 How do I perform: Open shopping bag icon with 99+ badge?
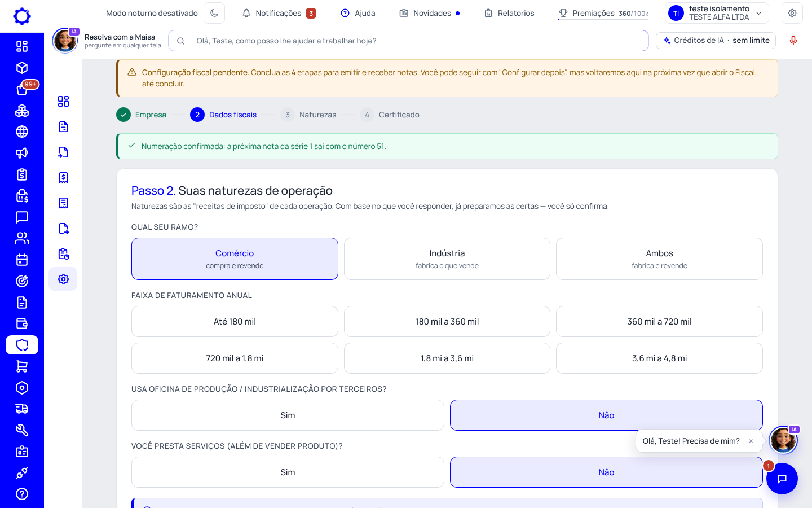click(x=22, y=89)
